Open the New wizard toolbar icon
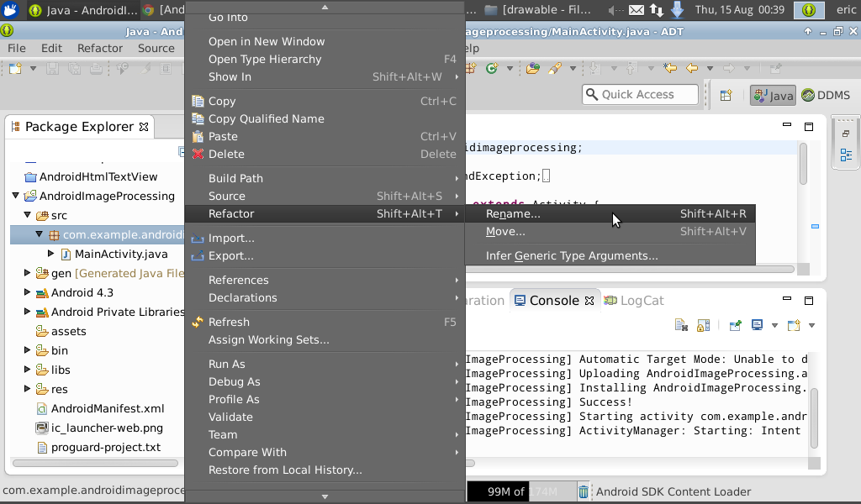 pyautogui.click(x=15, y=69)
